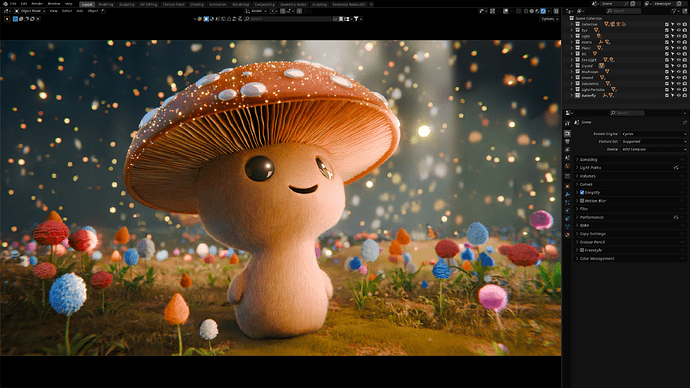Viewport: 690px width, 388px height.
Task: Disable Ground collection in renders camera icon
Action: (684, 77)
